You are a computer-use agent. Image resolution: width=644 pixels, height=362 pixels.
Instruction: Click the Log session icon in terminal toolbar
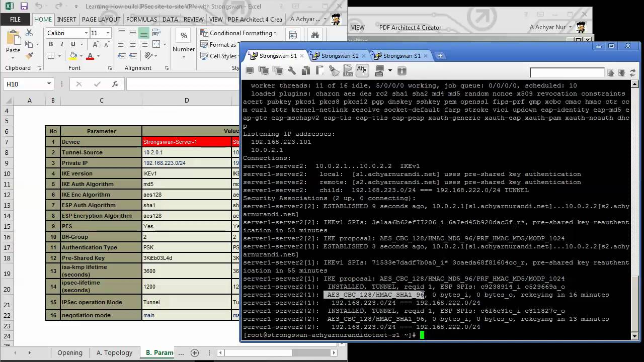point(348,71)
